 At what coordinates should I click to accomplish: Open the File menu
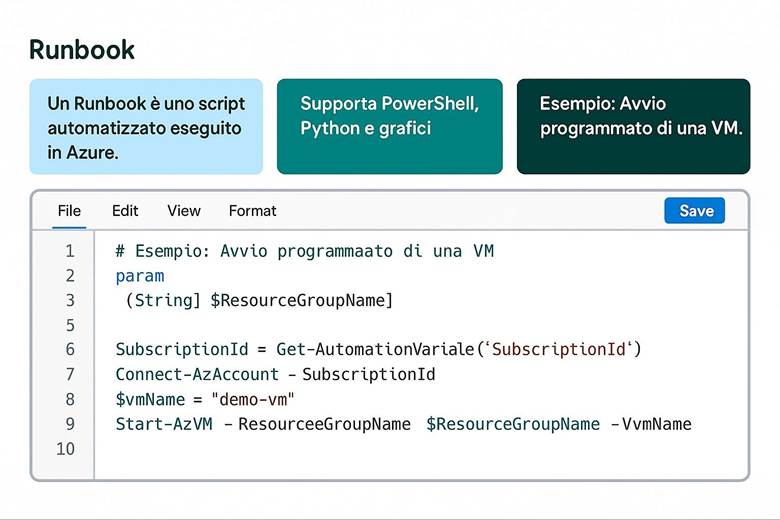[x=69, y=211]
